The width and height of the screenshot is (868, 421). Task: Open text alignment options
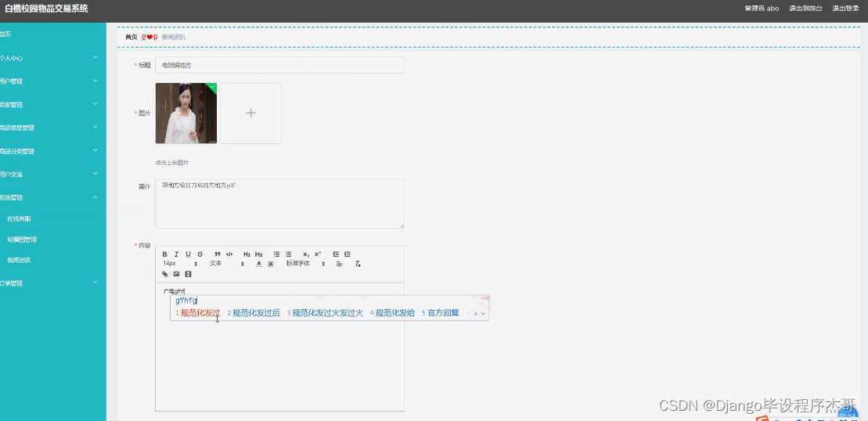(340, 264)
